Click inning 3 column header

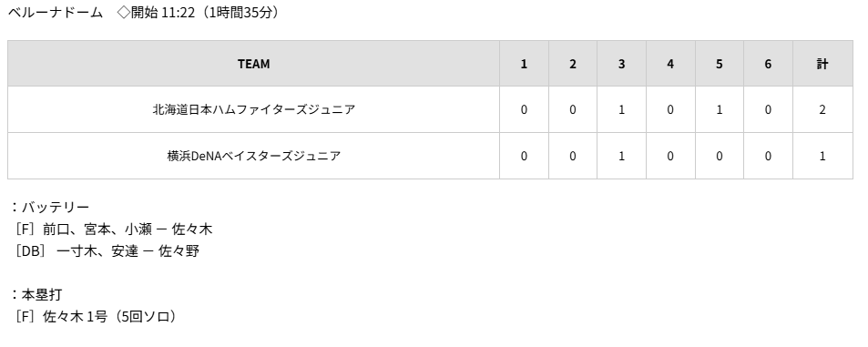coord(621,64)
